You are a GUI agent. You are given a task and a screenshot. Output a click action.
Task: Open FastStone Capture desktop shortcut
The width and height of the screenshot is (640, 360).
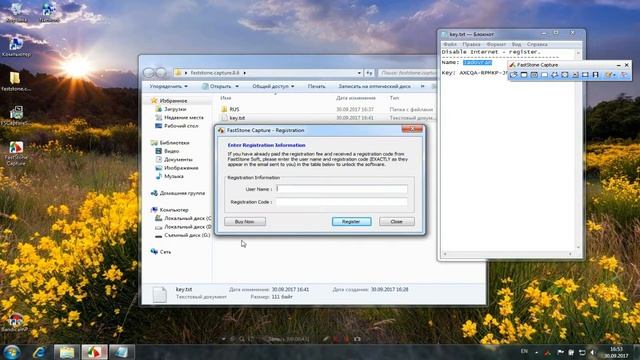[16, 153]
